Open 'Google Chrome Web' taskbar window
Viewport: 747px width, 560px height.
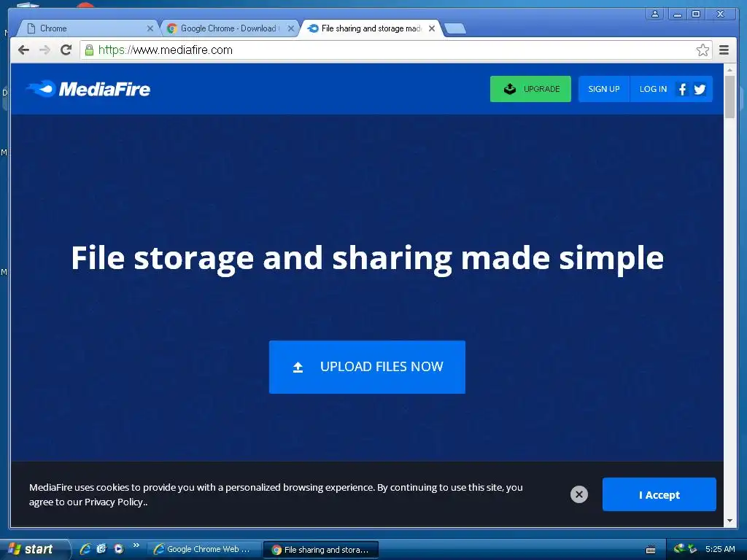204,549
